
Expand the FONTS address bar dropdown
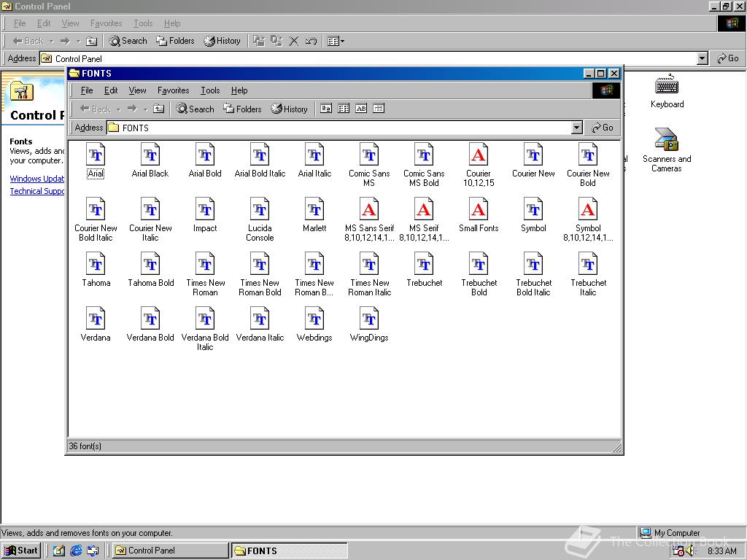coord(576,128)
